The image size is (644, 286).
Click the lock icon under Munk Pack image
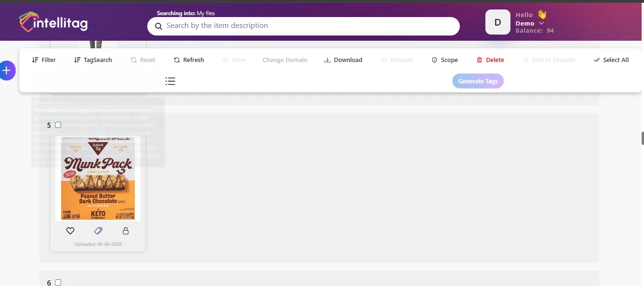125,231
